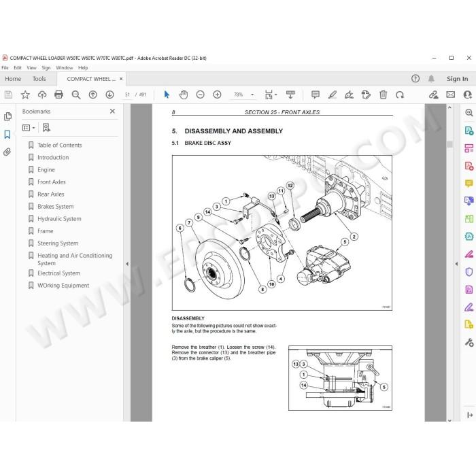This screenshot has width=476, height=476.
Task: Expand the right tools pane at bottom
Action: [470, 415]
